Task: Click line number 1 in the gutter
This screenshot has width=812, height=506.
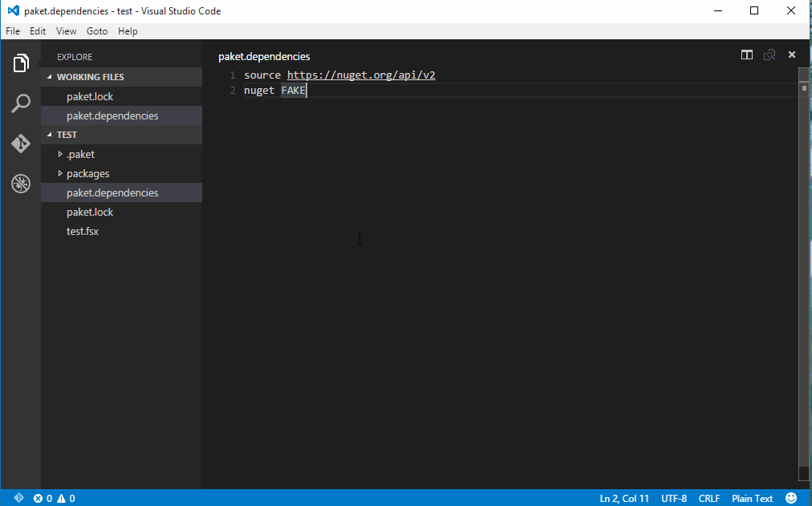Action: pyautogui.click(x=233, y=75)
